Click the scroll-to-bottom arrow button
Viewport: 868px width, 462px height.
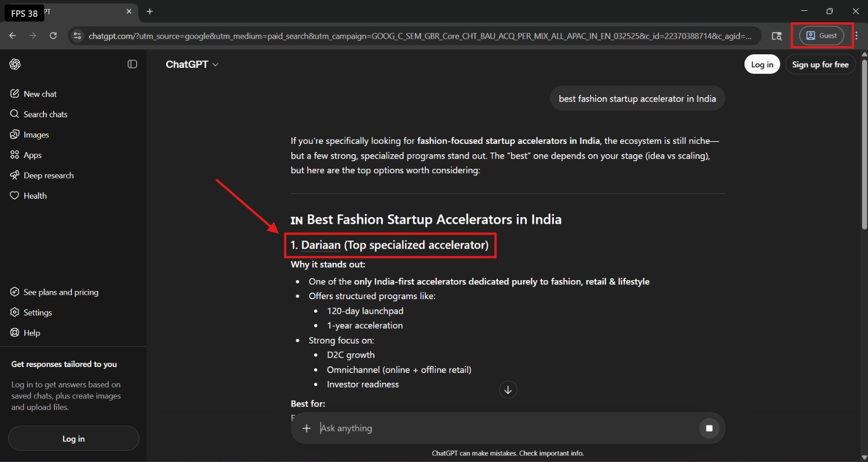tap(508, 390)
